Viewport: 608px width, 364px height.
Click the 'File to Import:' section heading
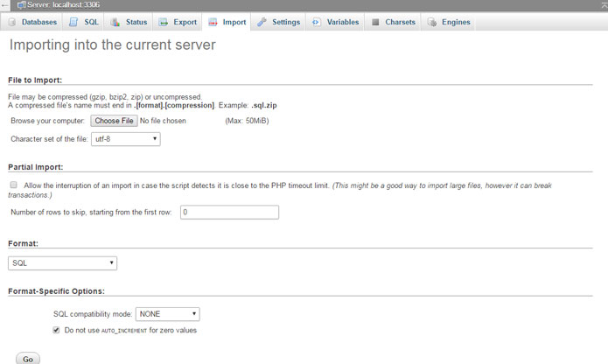pyautogui.click(x=35, y=80)
